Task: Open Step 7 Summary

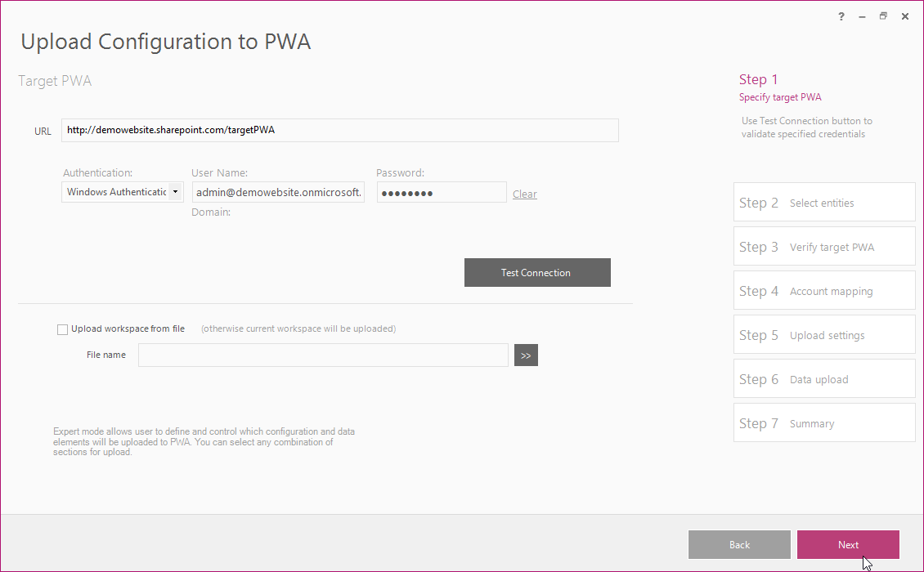Action: 823,423
